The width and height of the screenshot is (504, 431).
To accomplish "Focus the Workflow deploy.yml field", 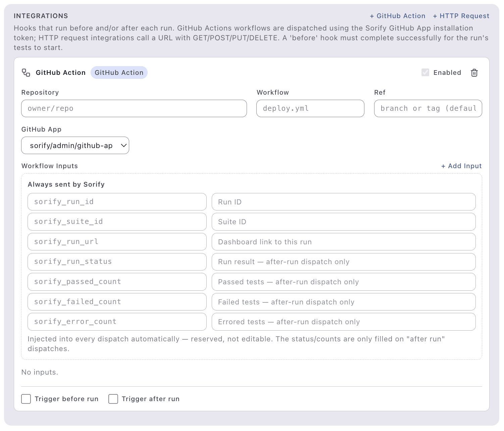I will point(310,108).
